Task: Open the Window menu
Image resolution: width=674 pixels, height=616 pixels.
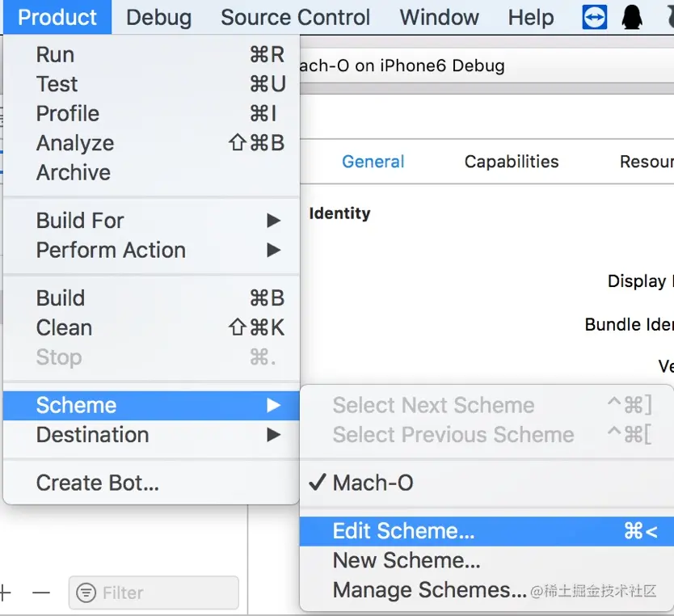Action: point(439,16)
